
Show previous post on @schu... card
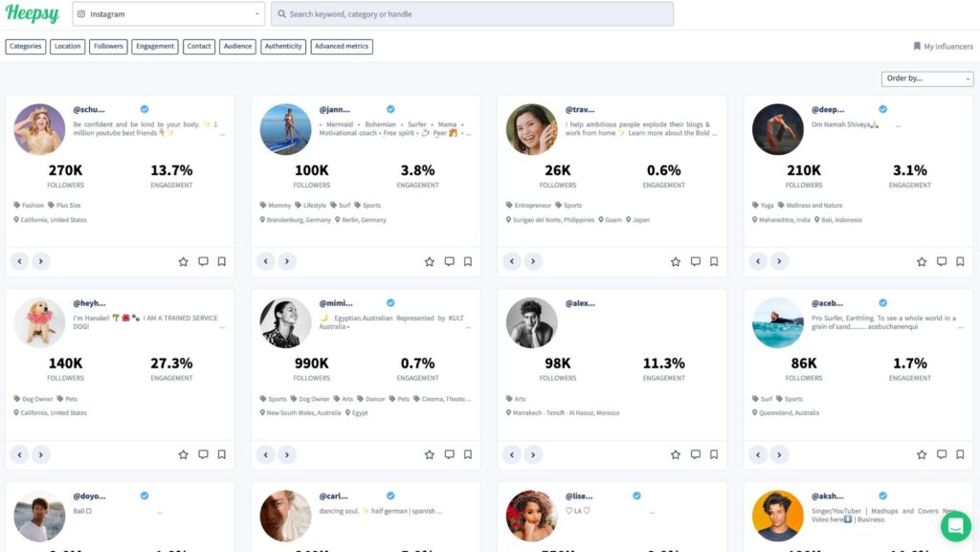19,261
